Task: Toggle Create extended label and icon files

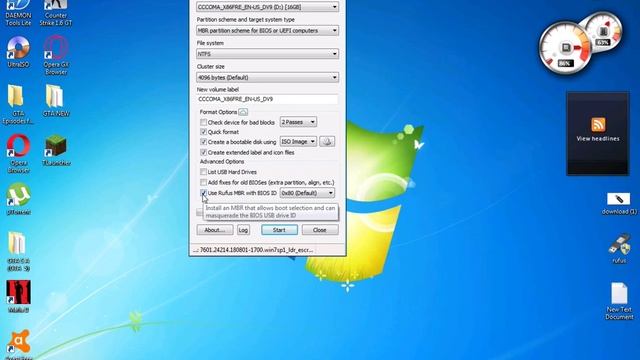Action: coord(203,152)
